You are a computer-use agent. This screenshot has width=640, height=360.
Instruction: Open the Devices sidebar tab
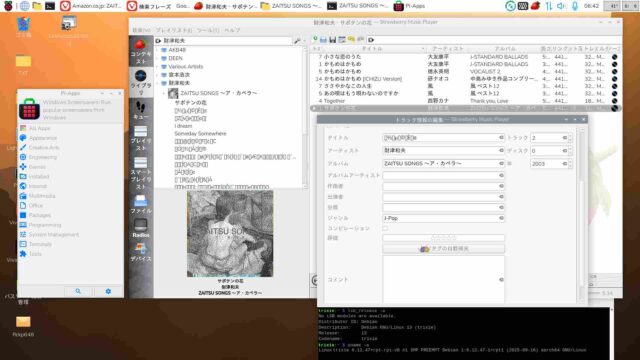click(x=141, y=252)
